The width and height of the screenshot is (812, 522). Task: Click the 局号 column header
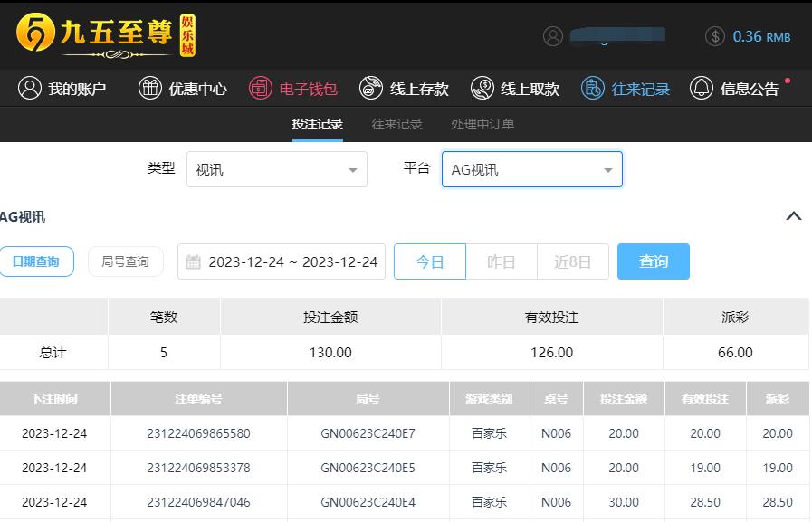click(368, 399)
